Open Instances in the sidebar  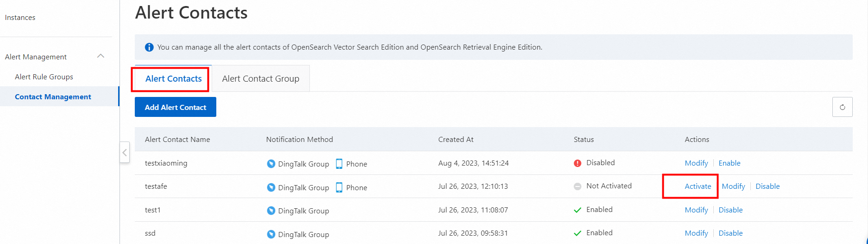[x=20, y=18]
